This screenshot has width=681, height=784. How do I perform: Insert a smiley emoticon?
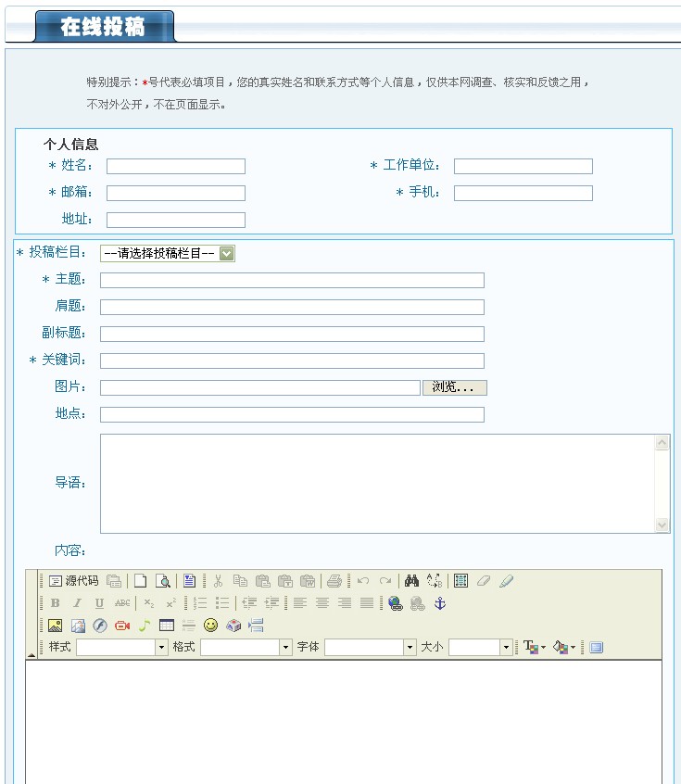211,626
